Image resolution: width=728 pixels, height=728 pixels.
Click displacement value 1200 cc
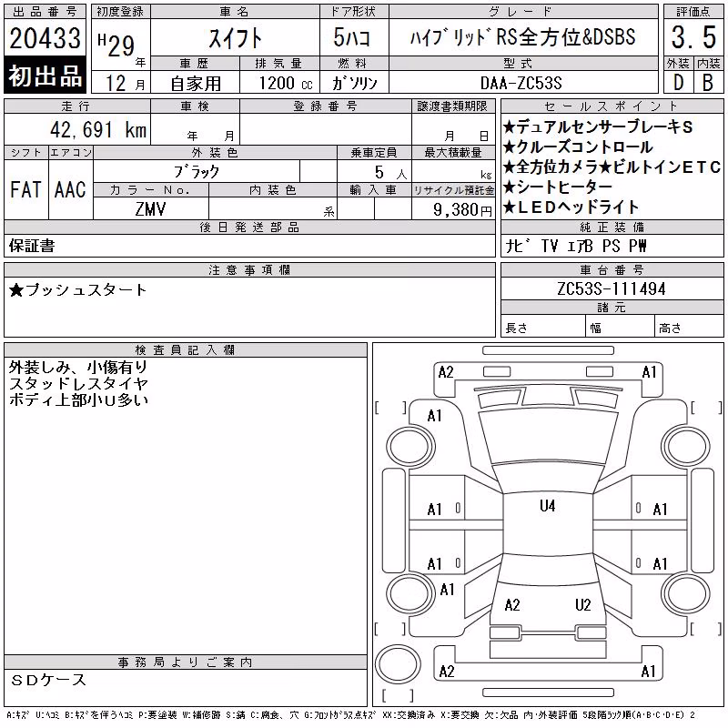coord(286,84)
